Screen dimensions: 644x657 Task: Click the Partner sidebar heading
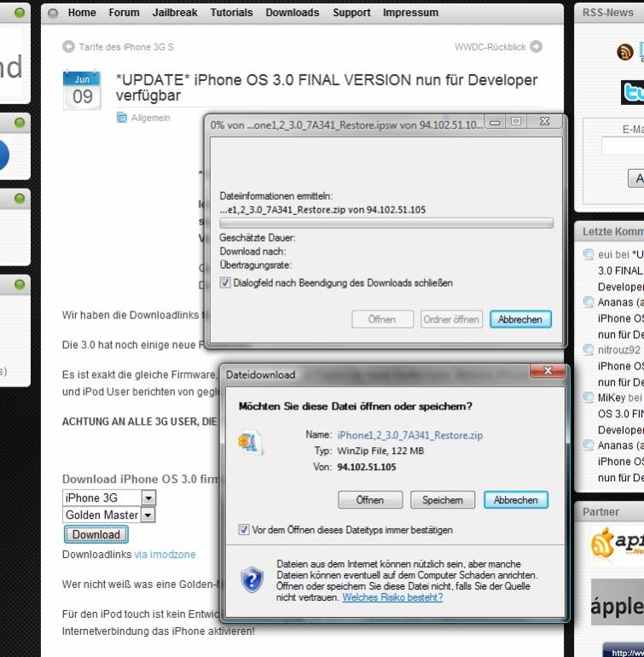pyautogui.click(x=600, y=512)
